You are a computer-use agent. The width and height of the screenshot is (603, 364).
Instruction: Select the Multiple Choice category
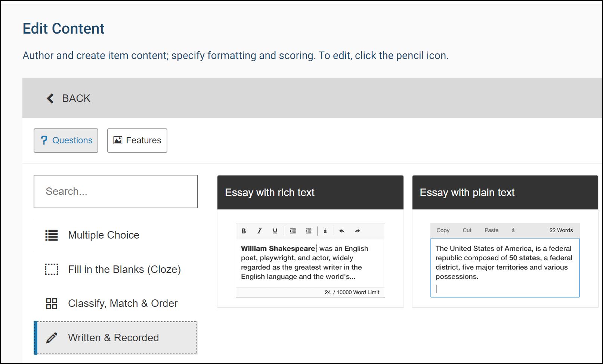point(103,235)
